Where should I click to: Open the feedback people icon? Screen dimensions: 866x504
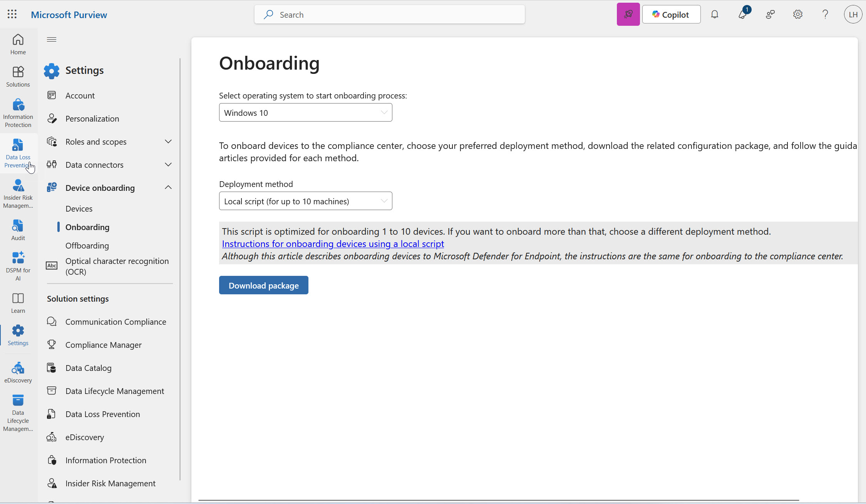coord(770,14)
